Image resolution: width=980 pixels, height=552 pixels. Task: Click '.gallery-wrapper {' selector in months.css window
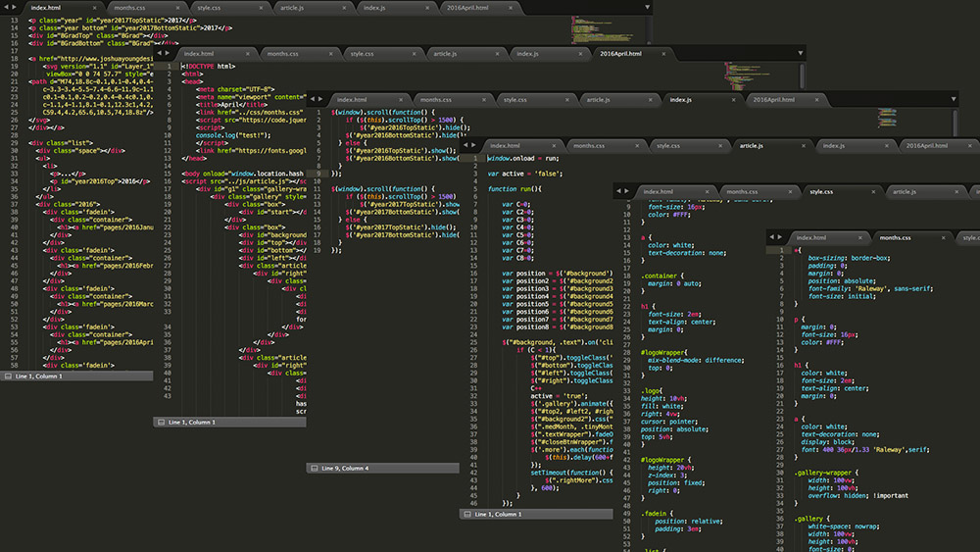pyautogui.click(x=825, y=473)
